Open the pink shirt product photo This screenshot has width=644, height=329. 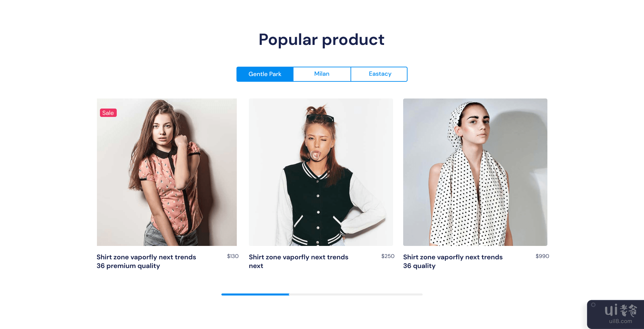[167, 172]
